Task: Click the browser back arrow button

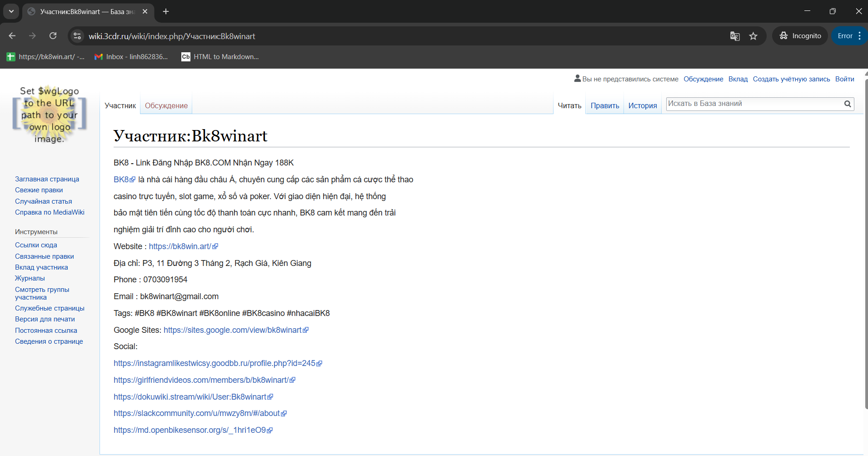Action: tap(12, 36)
